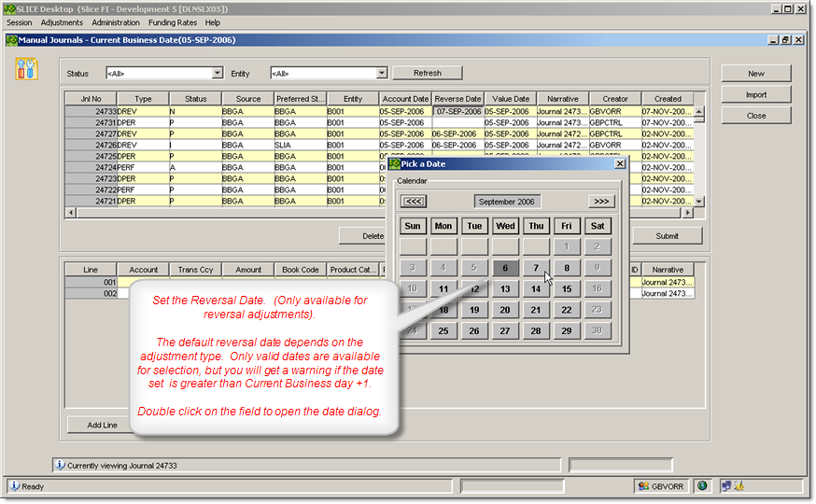Expand the Entity filter dropdown
Image resolution: width=816 pixels, height=504 pixels.
381,73
